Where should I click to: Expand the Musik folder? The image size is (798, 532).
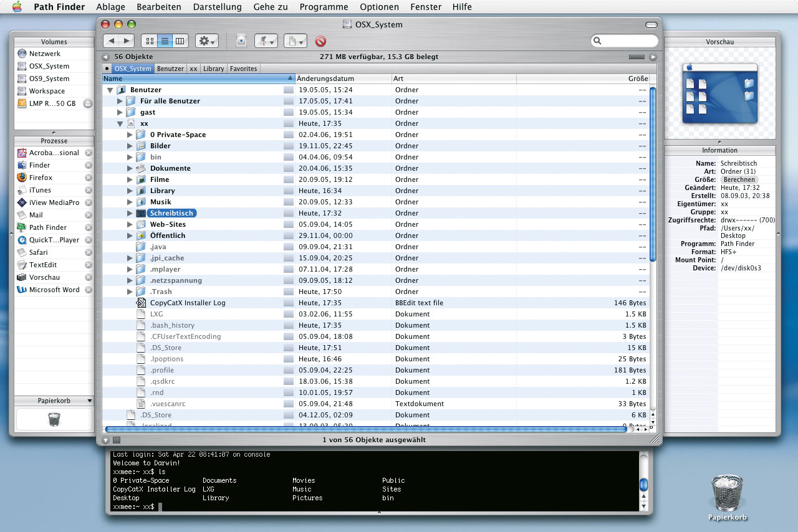point(130,202)
